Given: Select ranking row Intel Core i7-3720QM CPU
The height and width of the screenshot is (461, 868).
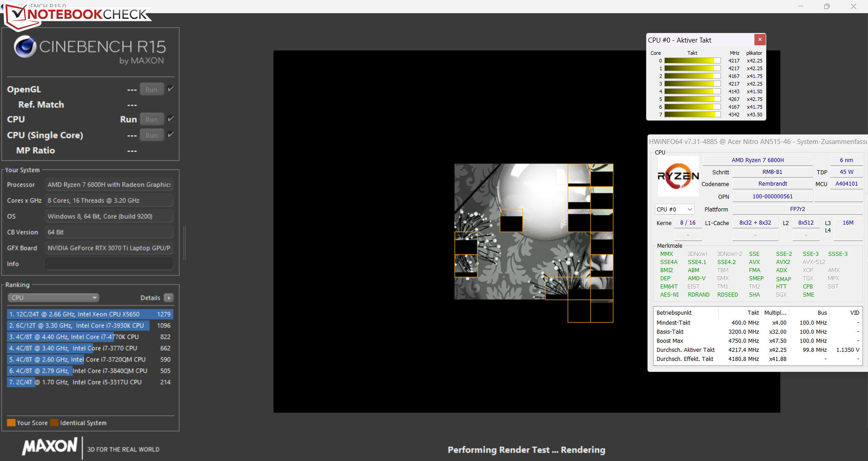Looking at the screenshot, I should [x=90, y=359].
